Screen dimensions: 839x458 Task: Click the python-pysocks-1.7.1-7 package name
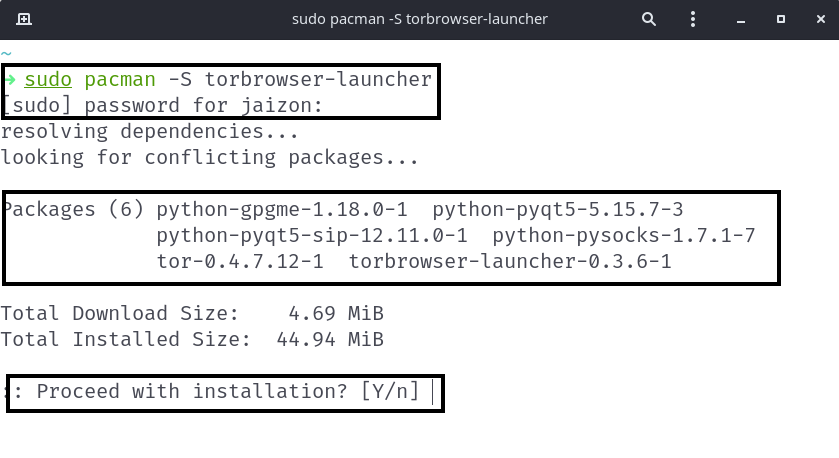point(623,236)
